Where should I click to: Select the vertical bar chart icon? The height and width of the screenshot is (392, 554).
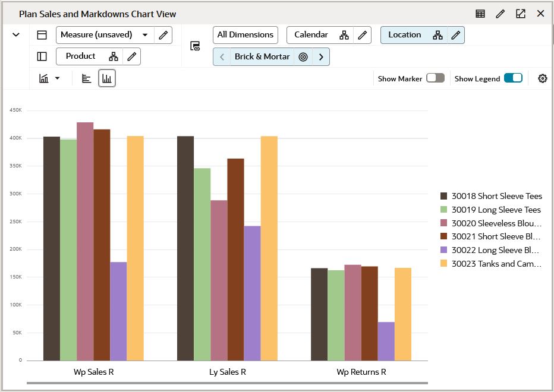(x=108, y=78)
